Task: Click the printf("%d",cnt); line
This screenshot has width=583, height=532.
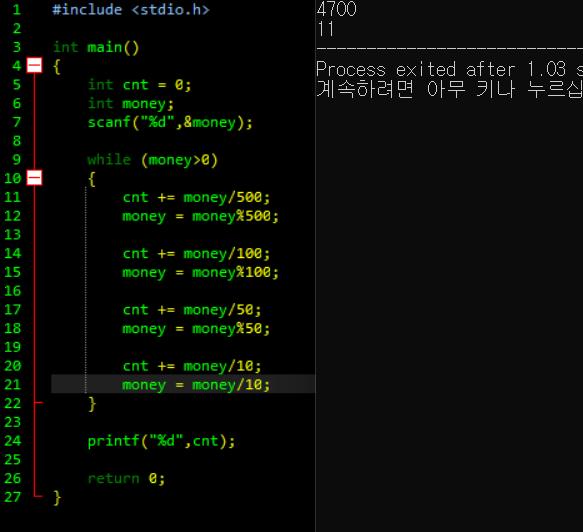Action: click(161, 441)
